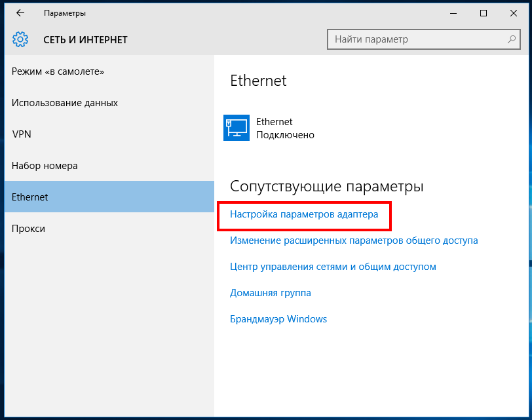The image size is (532, 420).
Task: Click the settings gear icon
Action: 20,40
